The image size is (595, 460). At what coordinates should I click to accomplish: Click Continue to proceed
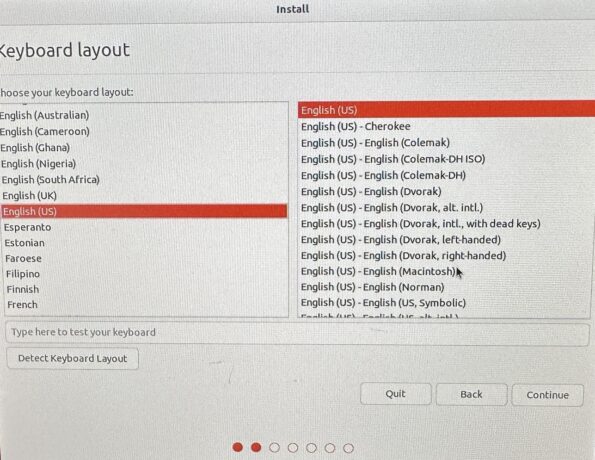click(x=547, y=395)
